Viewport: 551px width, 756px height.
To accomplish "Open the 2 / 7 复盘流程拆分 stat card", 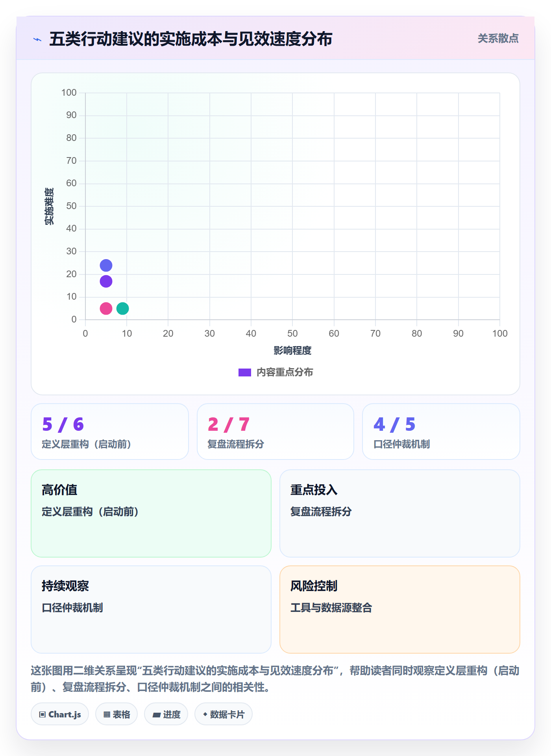I will (275, 432).
